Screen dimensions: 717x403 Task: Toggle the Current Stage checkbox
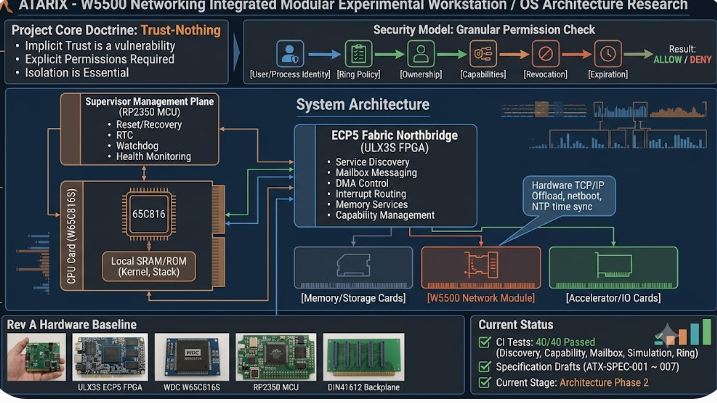point(484,382)
